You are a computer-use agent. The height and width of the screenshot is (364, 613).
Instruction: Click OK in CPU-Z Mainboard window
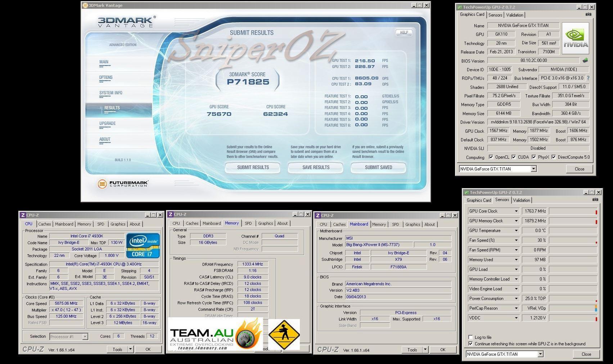[x=443, y=350]
